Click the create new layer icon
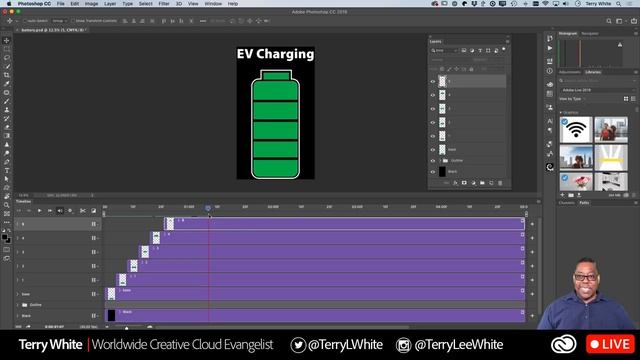 pos(491,183)
